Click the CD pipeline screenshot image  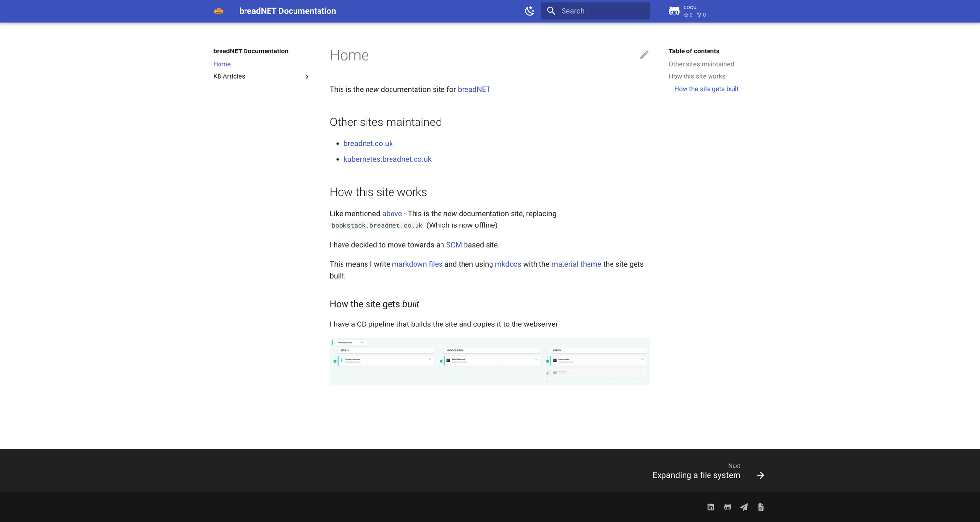[x=490, y=362]
